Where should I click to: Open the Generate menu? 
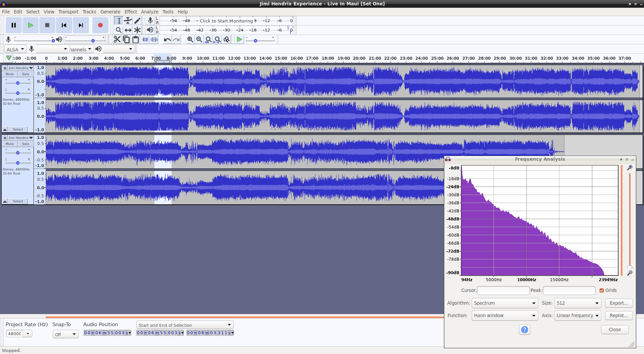click(110, 12)
